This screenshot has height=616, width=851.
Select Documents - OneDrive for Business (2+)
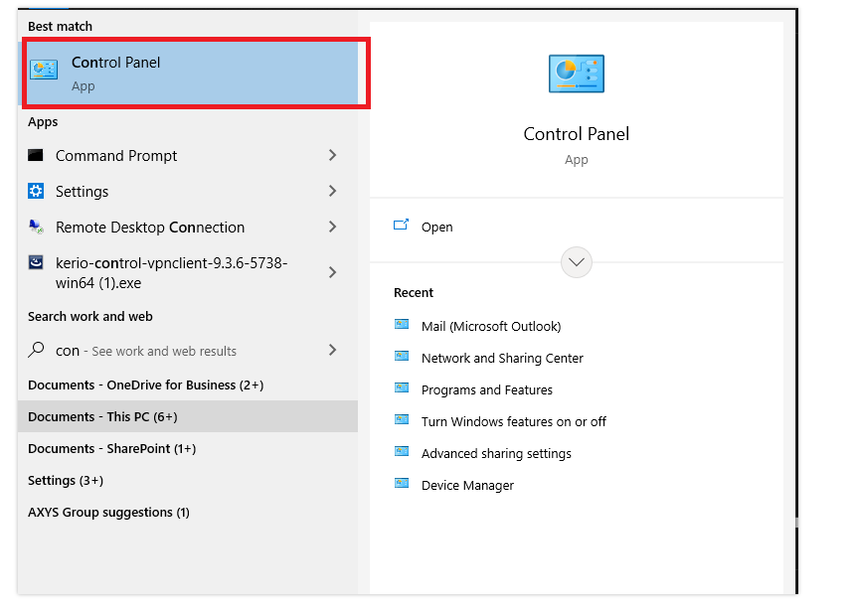click(145, 385)
